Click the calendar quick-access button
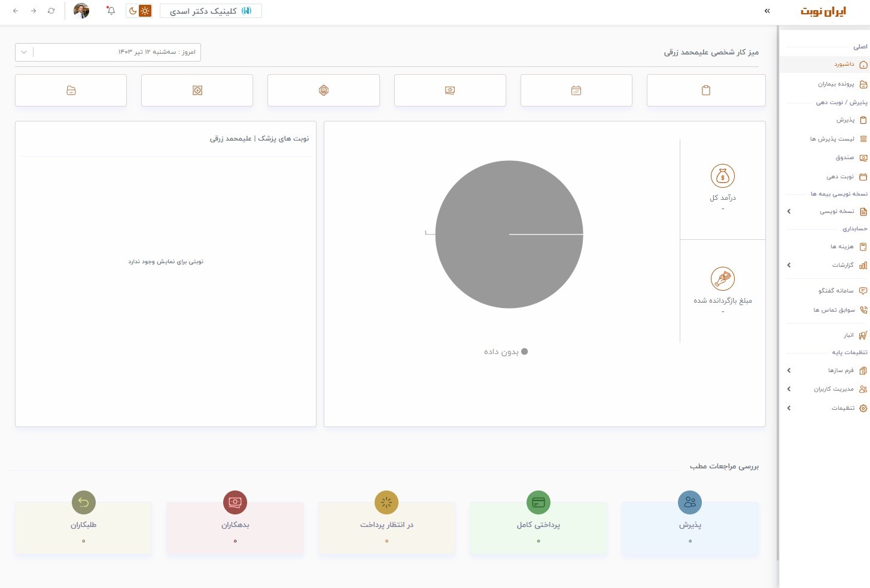 pos(576,90)
